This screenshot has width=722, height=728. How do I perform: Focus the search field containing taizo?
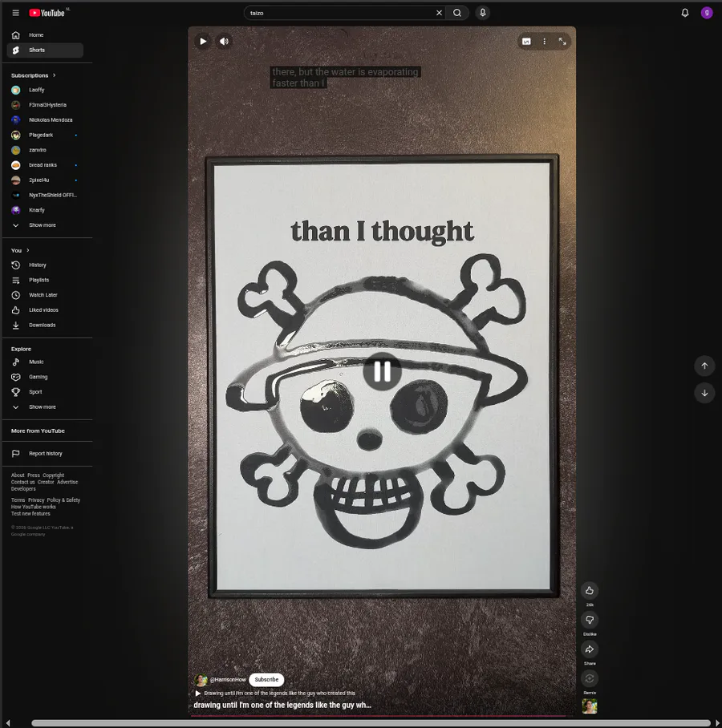[x=341, y=13]
